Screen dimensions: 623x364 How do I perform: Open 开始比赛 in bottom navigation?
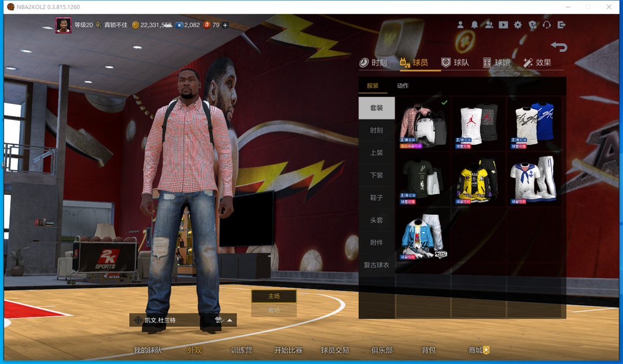288,350
